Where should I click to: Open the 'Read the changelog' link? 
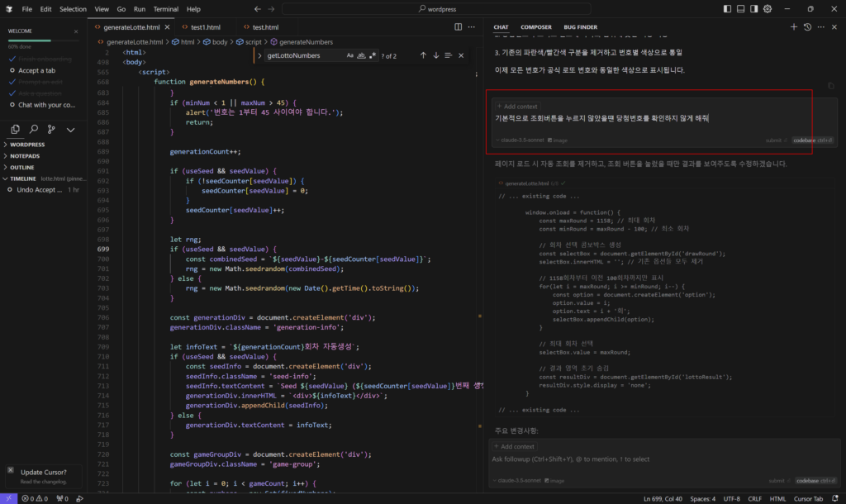pyautogui.click(x=44, y=482)
